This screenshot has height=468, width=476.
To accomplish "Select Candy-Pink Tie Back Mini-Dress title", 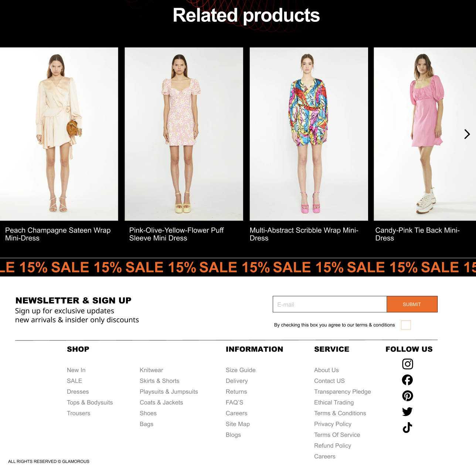I will [417, 234].
